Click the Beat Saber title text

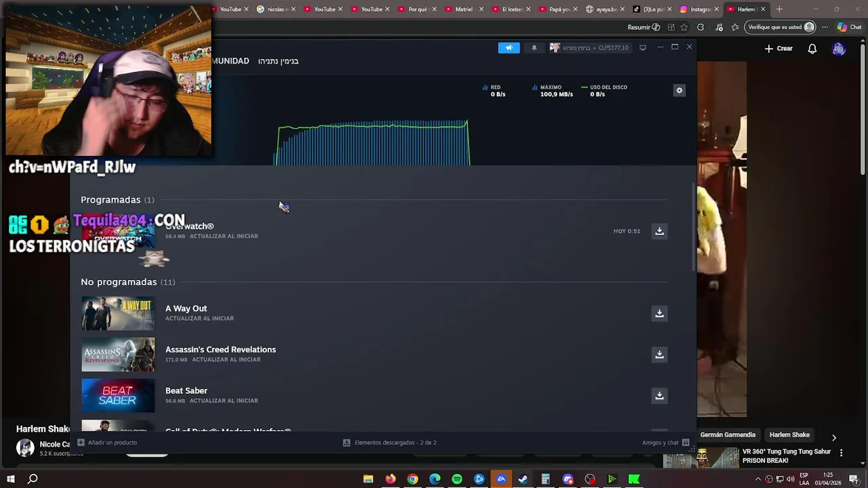[x=186, y=391]
